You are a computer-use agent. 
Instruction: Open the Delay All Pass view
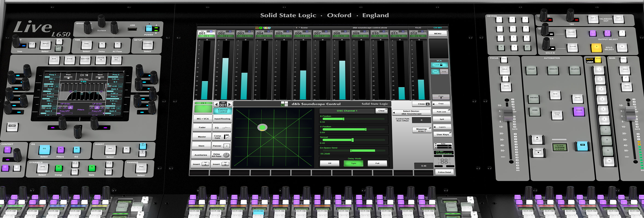221,155
